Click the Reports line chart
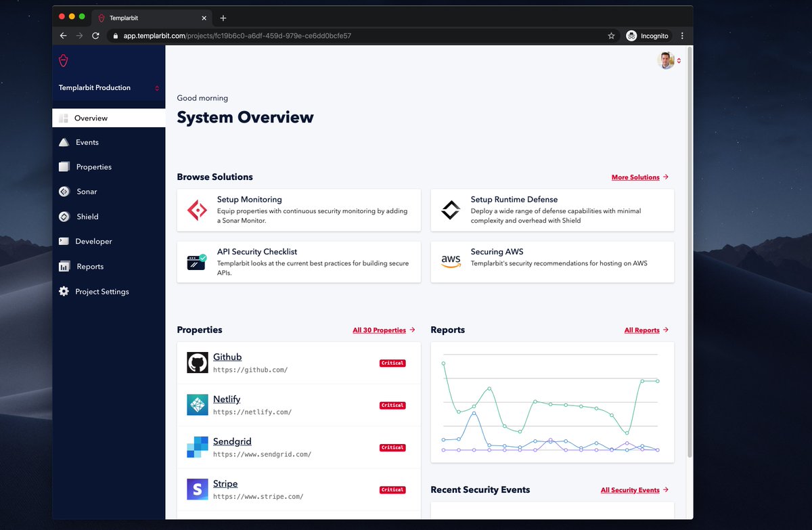This screenshot has height=530, width=812. pyautogui.click(x=552, y=403)
